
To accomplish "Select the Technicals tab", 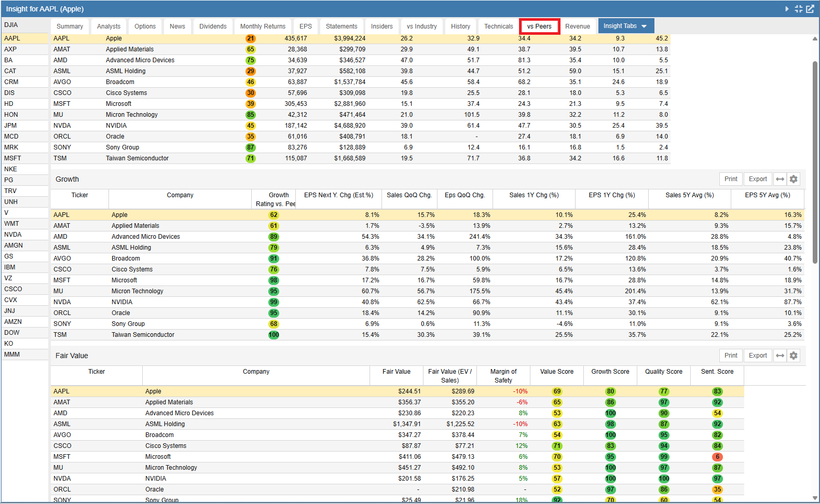I will click(x=498, y=26).
